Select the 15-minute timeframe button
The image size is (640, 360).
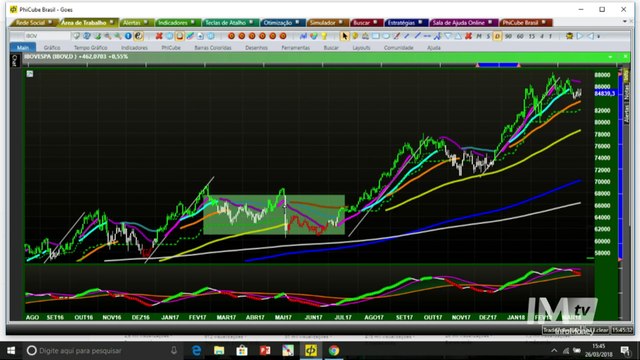click(x=531, y=36)
